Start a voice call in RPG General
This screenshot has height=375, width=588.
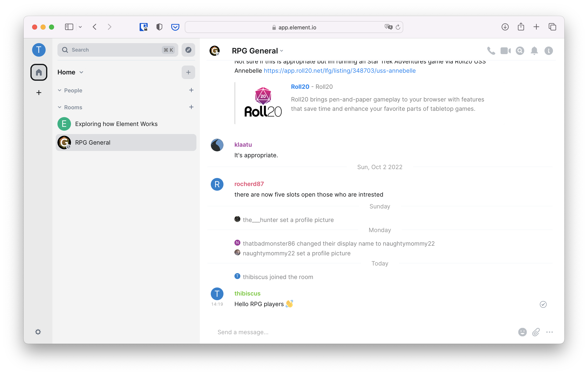tap(491, 51)
